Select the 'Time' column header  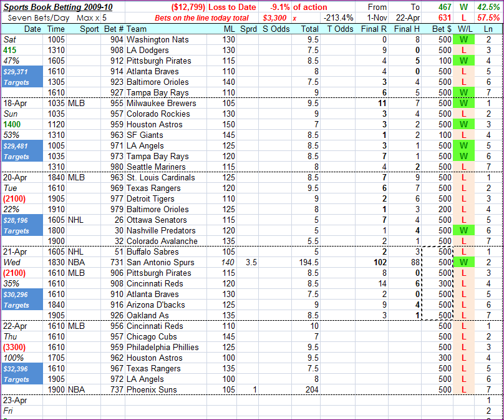click(56, 29)
